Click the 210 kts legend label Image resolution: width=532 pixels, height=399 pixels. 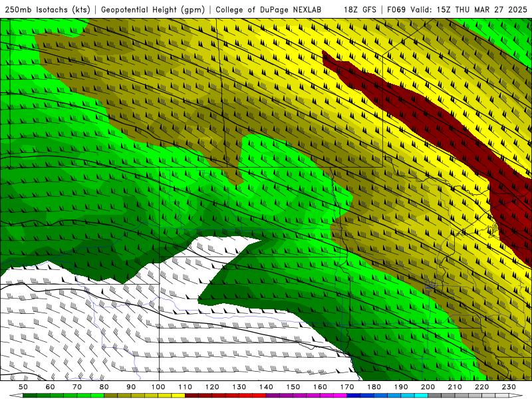coord(455,387)
